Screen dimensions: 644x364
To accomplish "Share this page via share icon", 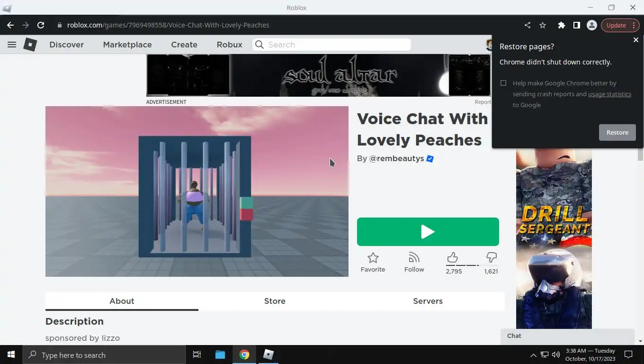I will (x=528, y=25).
